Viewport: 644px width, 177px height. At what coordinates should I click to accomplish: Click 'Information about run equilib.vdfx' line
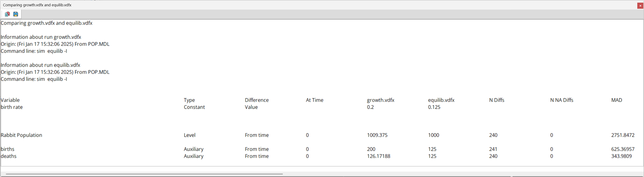[x=40, y=65]
